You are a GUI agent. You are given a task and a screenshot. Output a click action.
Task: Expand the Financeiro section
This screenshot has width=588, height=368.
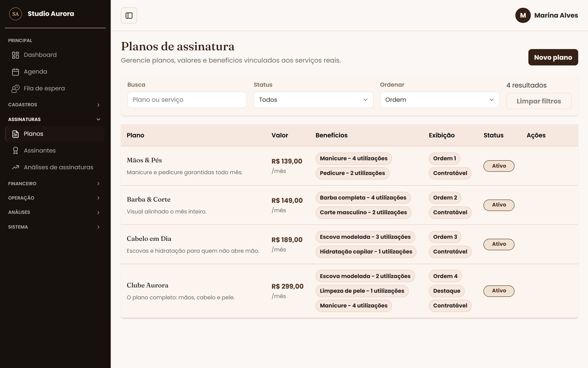pyautogui.click(x=55, y=184)
